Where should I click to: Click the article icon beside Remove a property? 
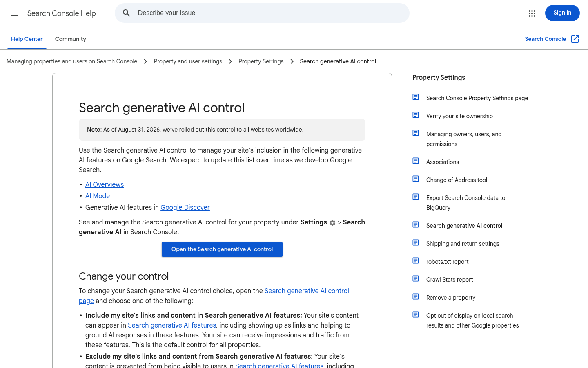[416, 296]
